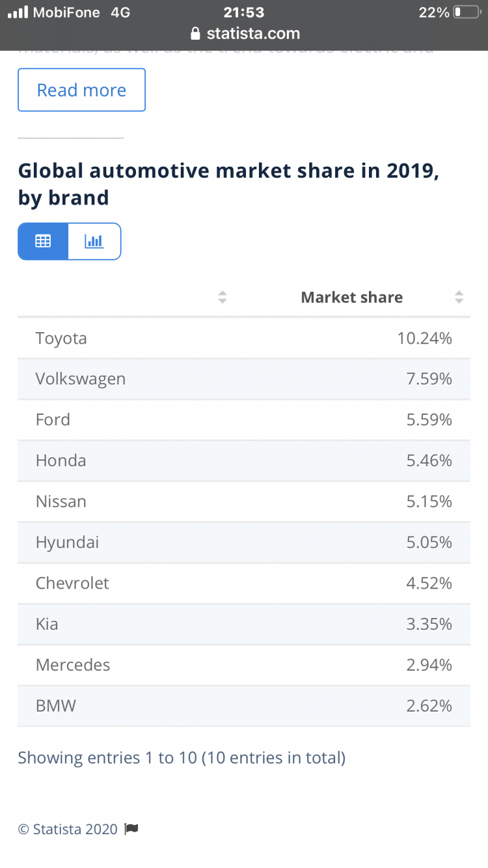Select the Hyundai table row

click(244, 542)
